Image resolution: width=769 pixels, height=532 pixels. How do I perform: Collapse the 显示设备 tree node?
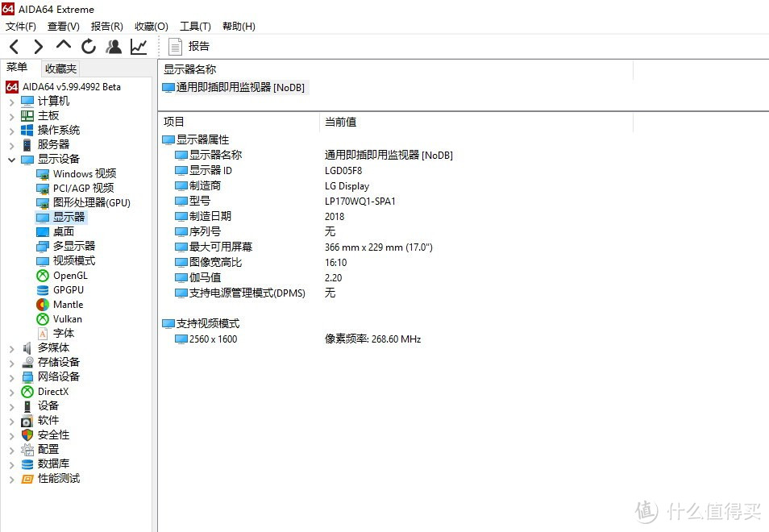12,160
